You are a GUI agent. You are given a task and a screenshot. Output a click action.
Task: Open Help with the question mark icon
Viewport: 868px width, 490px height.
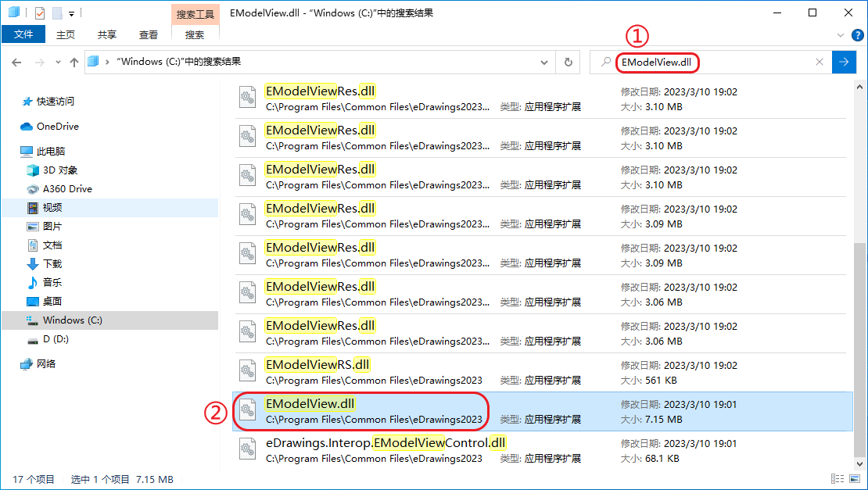858,35
